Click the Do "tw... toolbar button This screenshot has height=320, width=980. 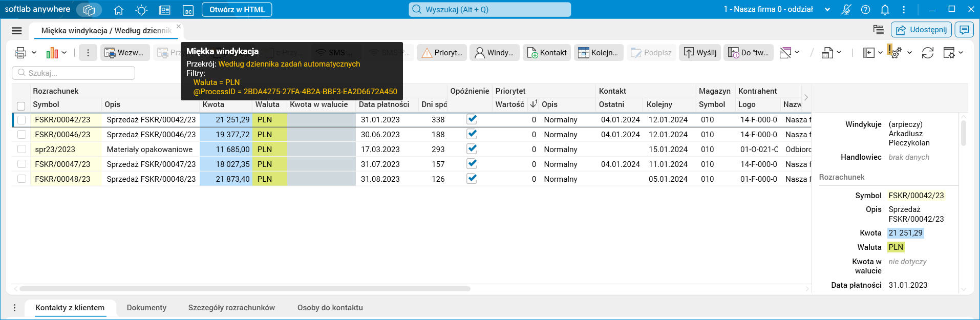tap(749, 52)
